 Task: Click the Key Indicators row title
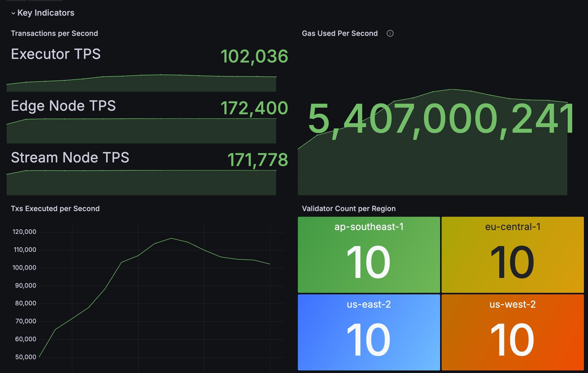[46, 13]
